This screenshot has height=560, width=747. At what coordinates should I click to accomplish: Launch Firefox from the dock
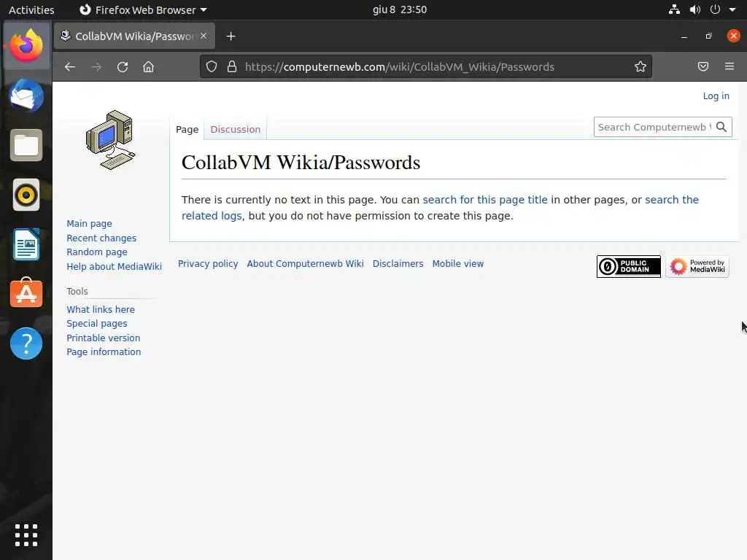pyautogui.click(x=26, y=46)
